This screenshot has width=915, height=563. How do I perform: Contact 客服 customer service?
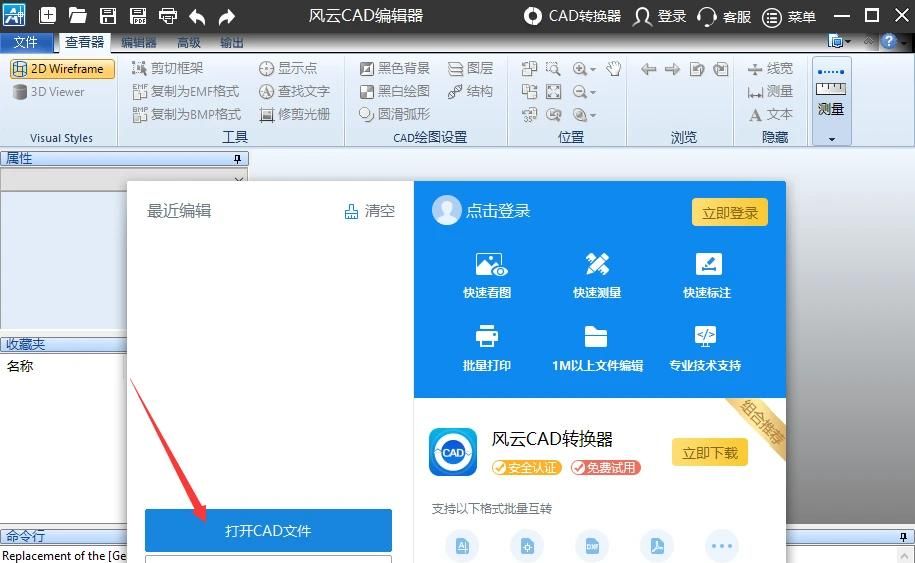pyautogui.click(x=724, y=16)
